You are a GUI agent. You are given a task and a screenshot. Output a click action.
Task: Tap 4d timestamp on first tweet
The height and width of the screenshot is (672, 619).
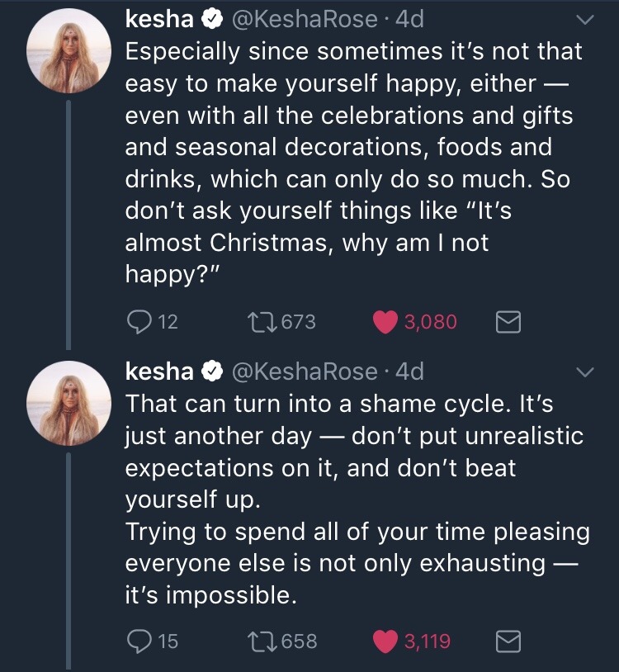coord(410,19)
